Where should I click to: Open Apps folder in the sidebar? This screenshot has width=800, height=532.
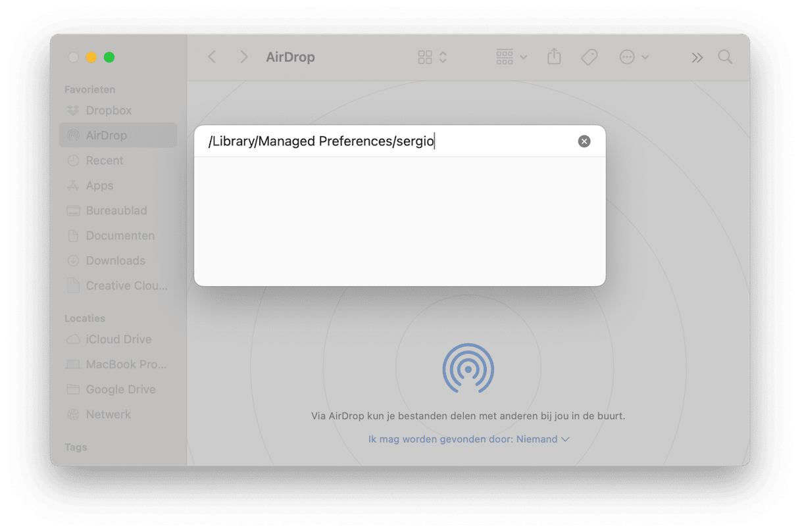[x=118, y=185]
